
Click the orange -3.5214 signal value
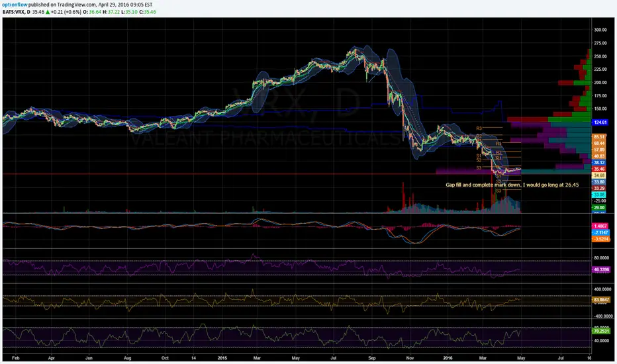(x=600, y=239)
